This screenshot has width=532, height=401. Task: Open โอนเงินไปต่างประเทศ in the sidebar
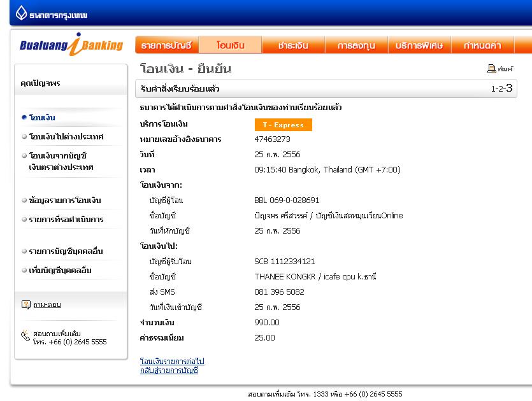(x=66, y=137)
